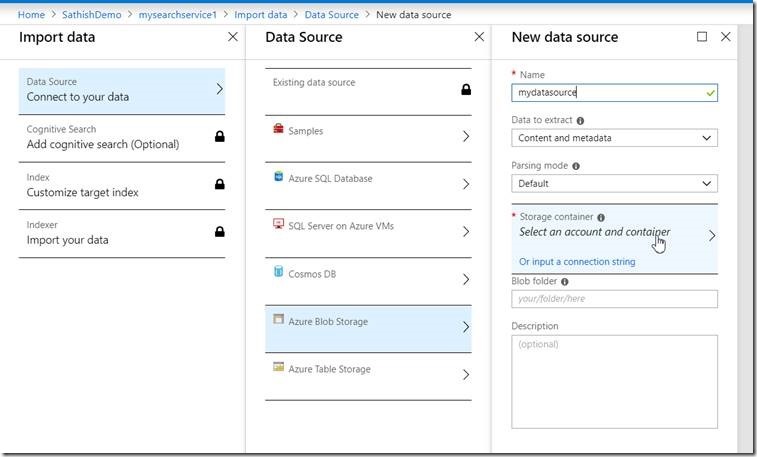Click the Azure SQL Database icon
757x457 pixels.
click(x=278, y=176)
